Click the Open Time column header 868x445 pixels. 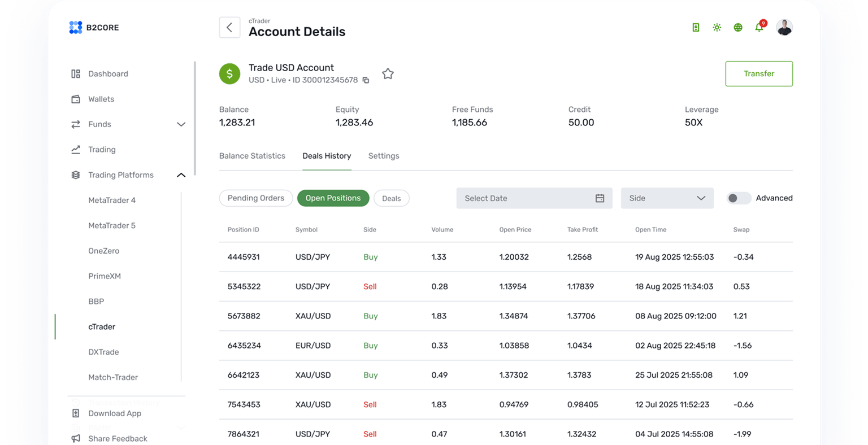click(x=650, y=230)
